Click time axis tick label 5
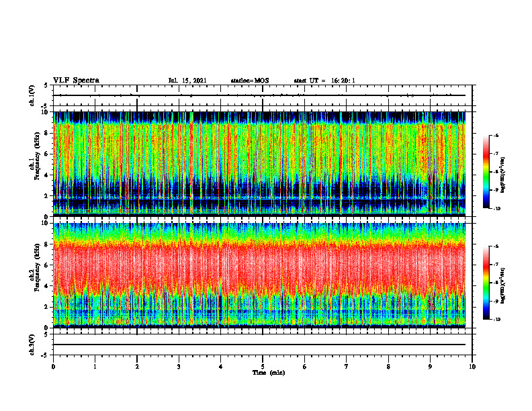The image size is (532, 411). (x=263, y=366)
